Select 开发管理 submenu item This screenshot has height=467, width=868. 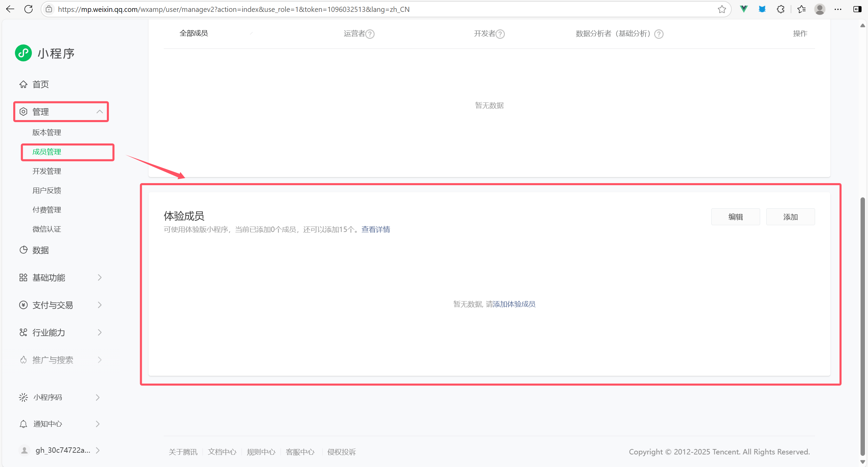[x=47, y=171]
